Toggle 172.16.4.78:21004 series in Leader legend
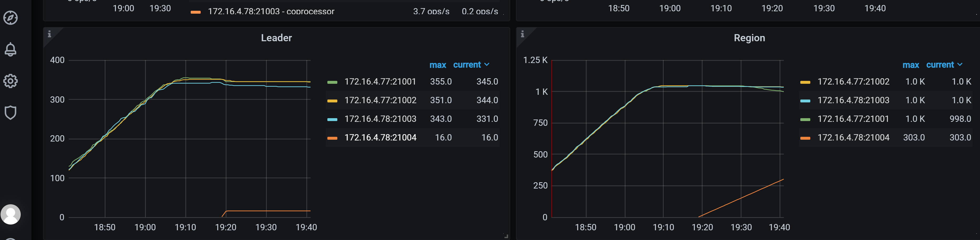980x240 pixels. 380,138
